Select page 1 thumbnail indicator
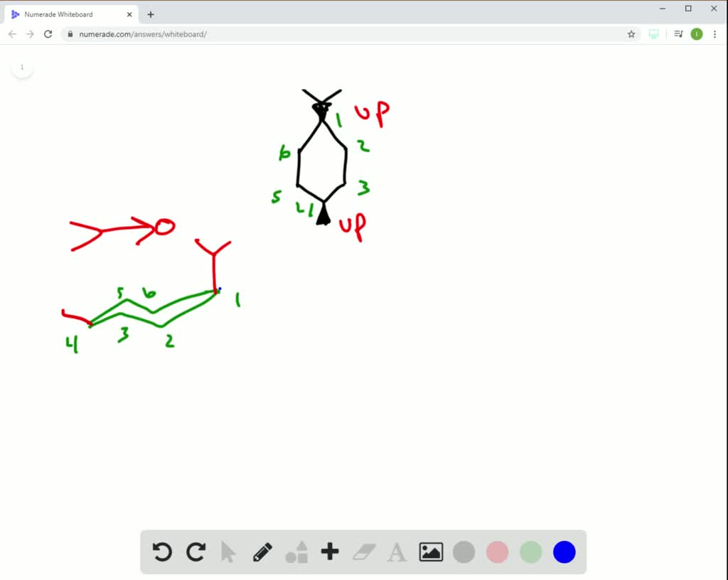This screenshot has width=728, height=580. pyautogui.click(x=22, y=66)
